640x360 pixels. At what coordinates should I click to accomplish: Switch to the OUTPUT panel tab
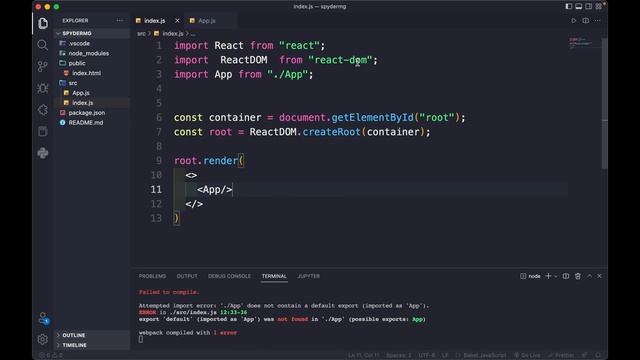[187, 276]
